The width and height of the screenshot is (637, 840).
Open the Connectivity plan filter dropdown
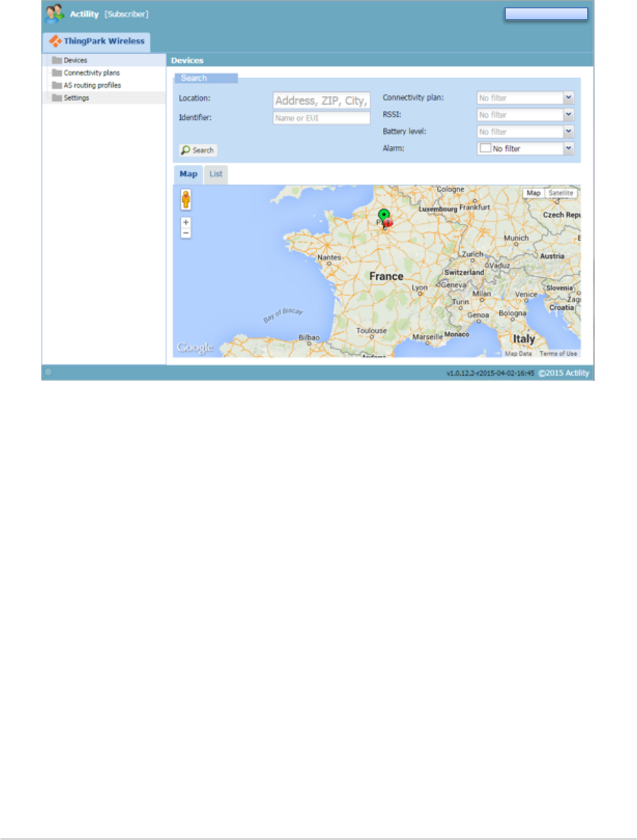point(568,98)
